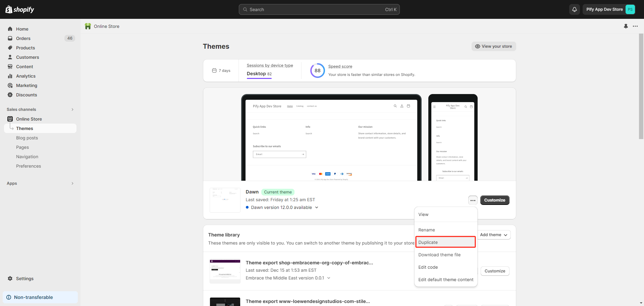
Task: Click the Products tag icon
Action: pyautogui.click(x=10, y=48)
